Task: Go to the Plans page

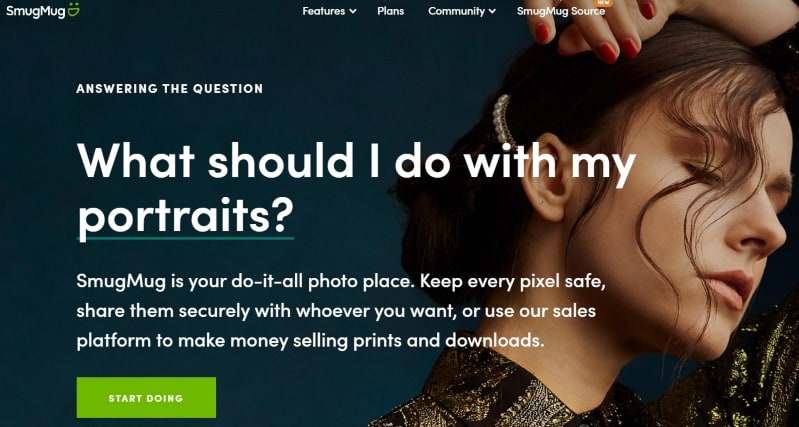Action: tap(390, 11)
